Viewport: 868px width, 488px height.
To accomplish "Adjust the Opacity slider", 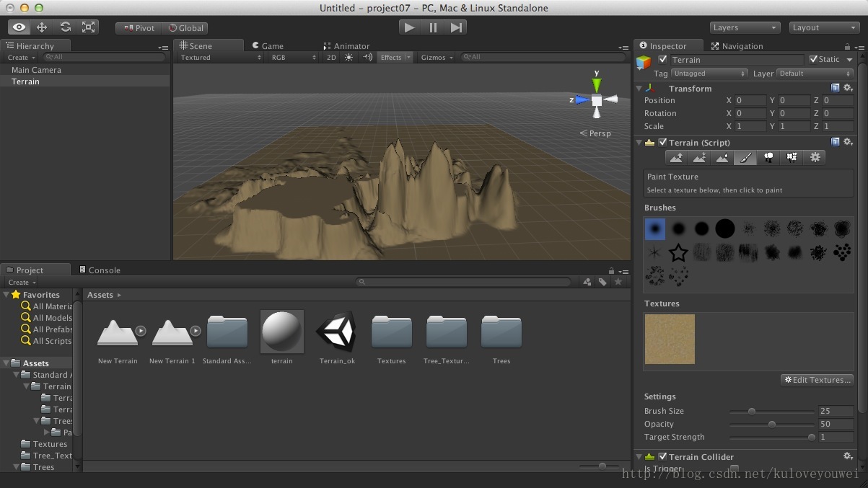I will pyautogui.click(x=771, y=424).
